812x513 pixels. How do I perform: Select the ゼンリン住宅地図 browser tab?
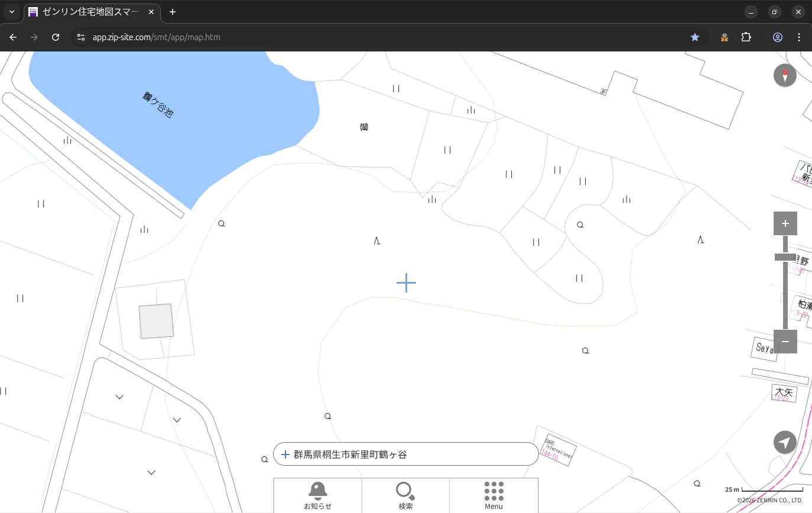click(x=92, y=12)
